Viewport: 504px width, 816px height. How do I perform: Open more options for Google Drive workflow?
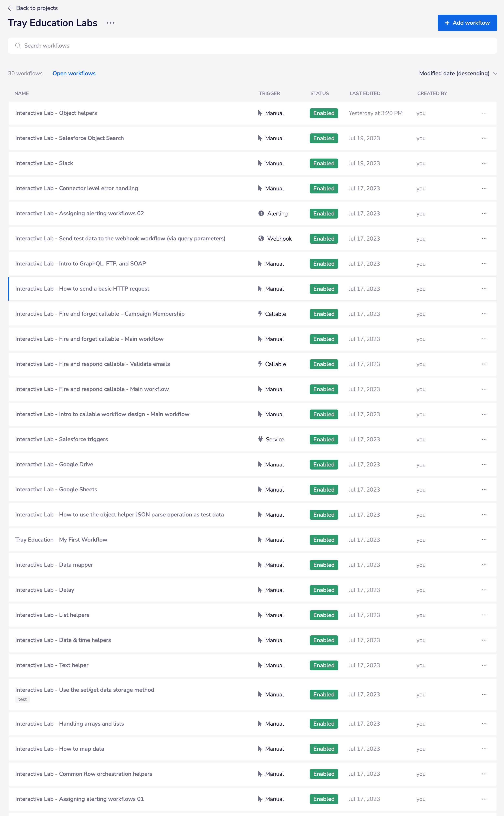484,464
